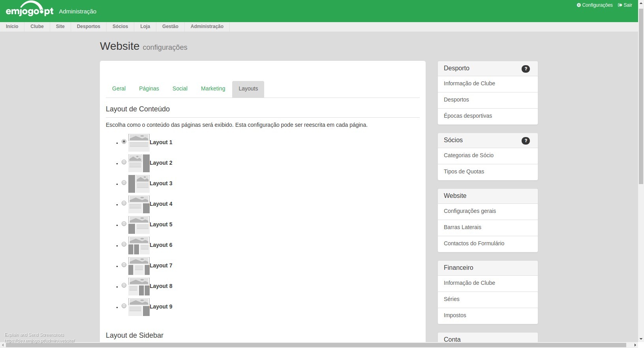This screenshot has width=644, height=348.
Task: Click the vertical scrollbar thumb
Action: tap(641, 95)
